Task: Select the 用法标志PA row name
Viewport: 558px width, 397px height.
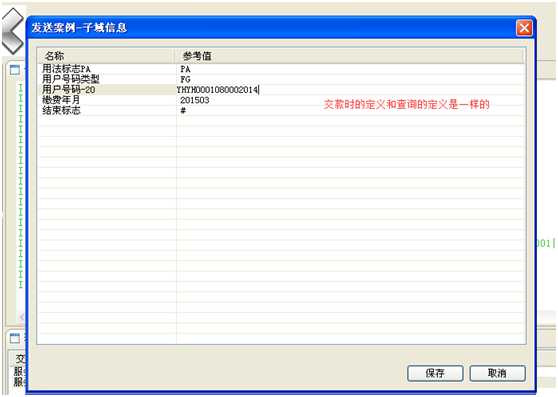Action: (x=67, y=69)
